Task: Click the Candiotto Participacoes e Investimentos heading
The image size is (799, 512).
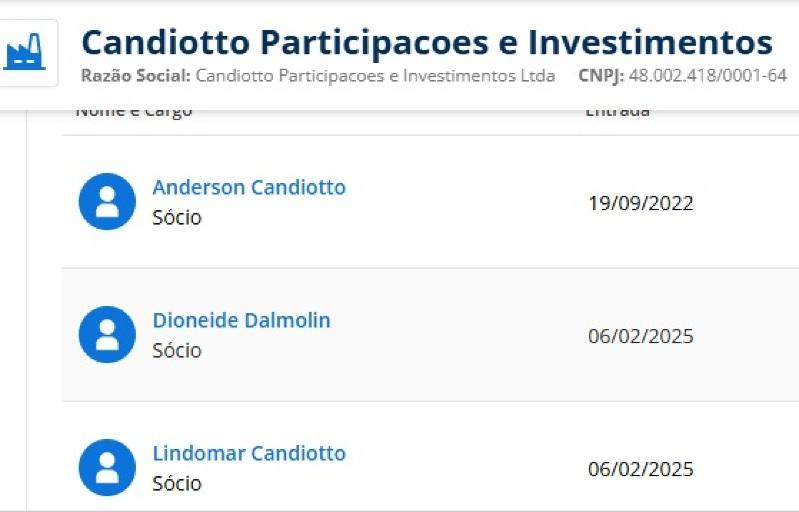Action: pyautogui.click(x=427, y=42)
